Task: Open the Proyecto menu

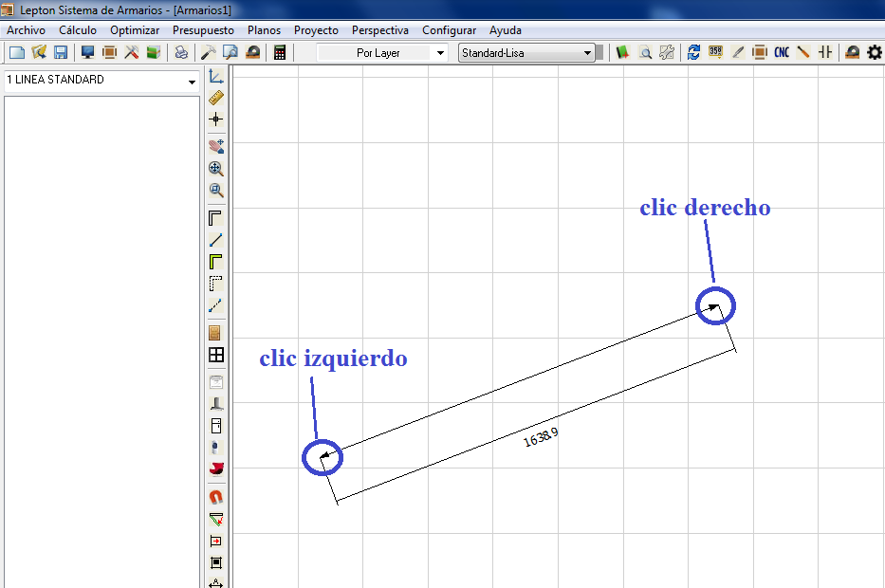Action: [x=316, y=30]
